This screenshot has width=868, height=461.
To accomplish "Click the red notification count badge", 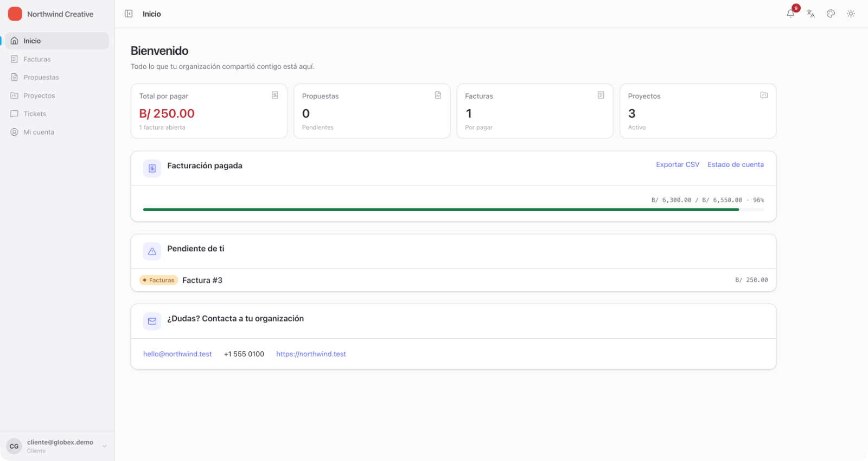I will point(796,8).
